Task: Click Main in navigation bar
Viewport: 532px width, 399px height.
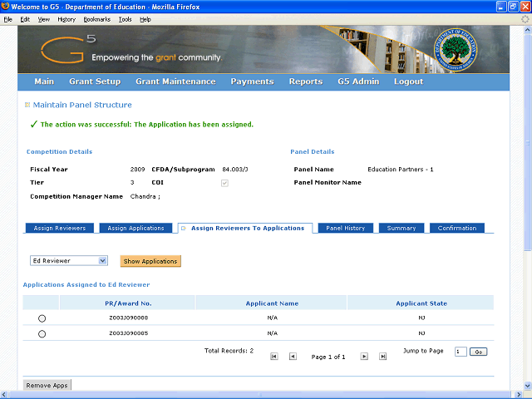Action: 44,81
